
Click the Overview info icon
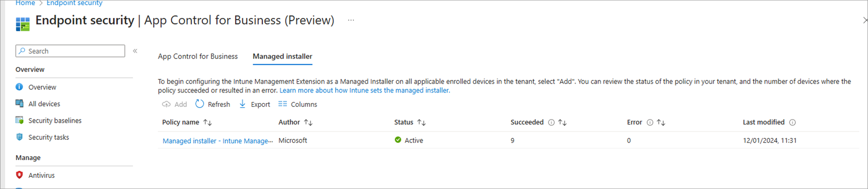click(19, 87)
